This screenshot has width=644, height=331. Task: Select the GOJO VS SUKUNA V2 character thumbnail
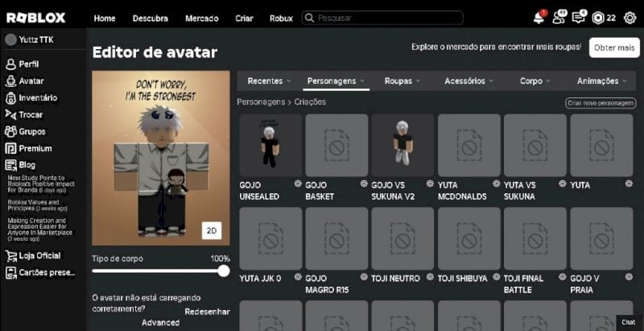(x=402, y=146)
